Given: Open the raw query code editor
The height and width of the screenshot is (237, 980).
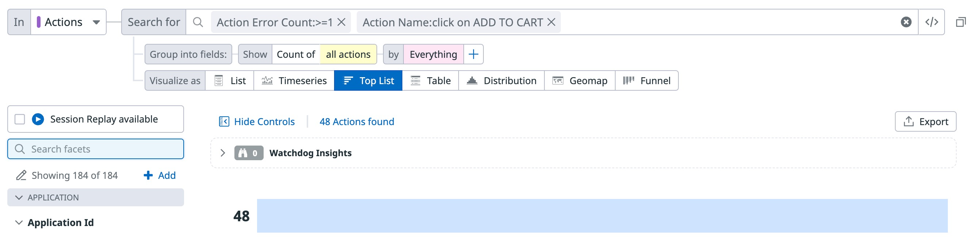Looking at the screenshot, I should 931,22.
